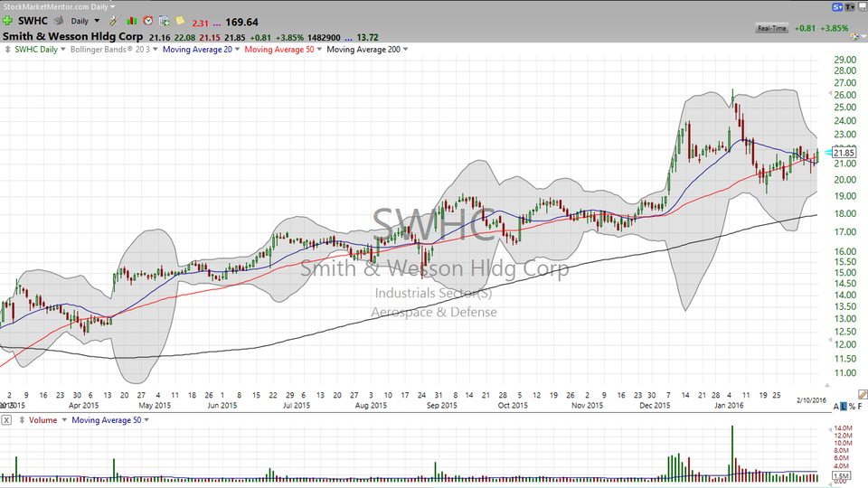Image resolution: width=868 pixels, height=488 pixels.
Task: Click the red 2.31 value
Action: (x=201, y=23)
